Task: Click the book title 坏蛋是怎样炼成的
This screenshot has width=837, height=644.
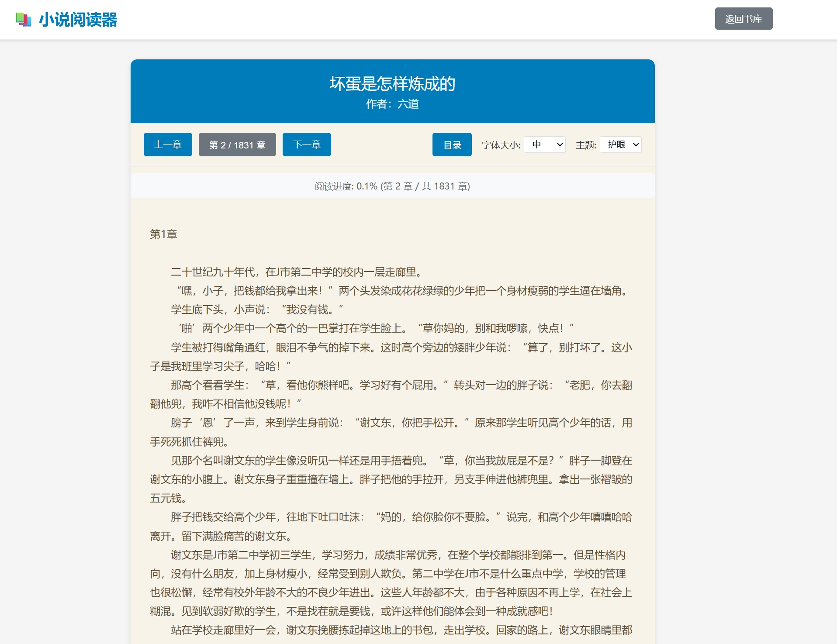Action: pyautogui.click(x=392, y=83)
